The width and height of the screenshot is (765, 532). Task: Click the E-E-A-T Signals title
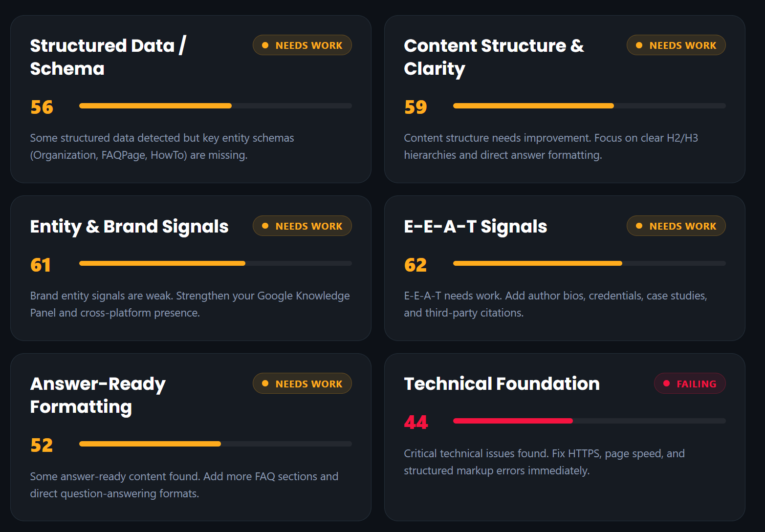coord(476,226)
